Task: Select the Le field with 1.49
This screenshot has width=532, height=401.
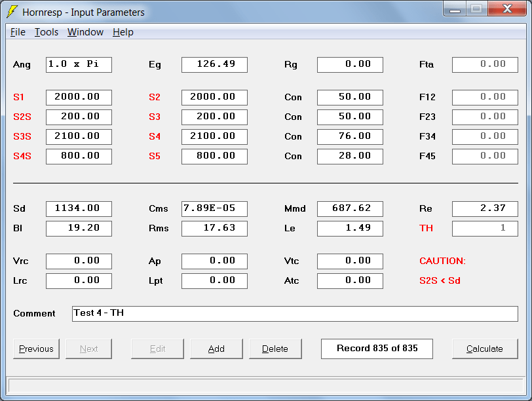Action: [x=350, y=229]
